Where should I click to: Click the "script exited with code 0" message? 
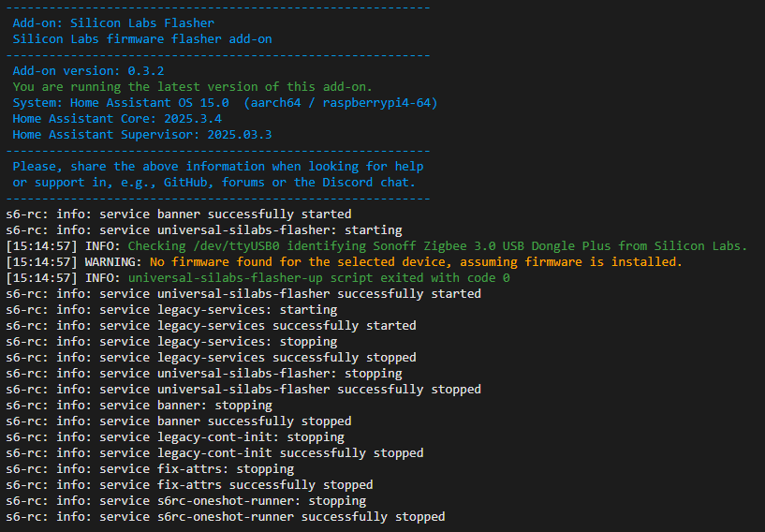coord(319,278)
